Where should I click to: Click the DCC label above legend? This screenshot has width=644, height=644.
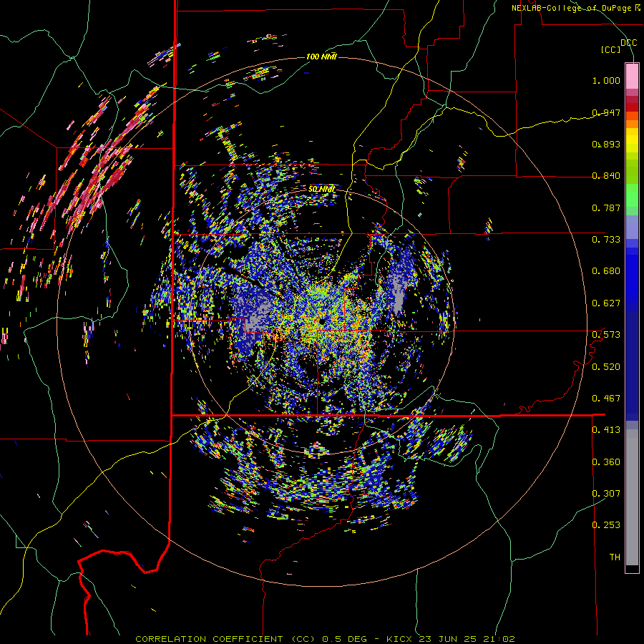tap(629, 43)
